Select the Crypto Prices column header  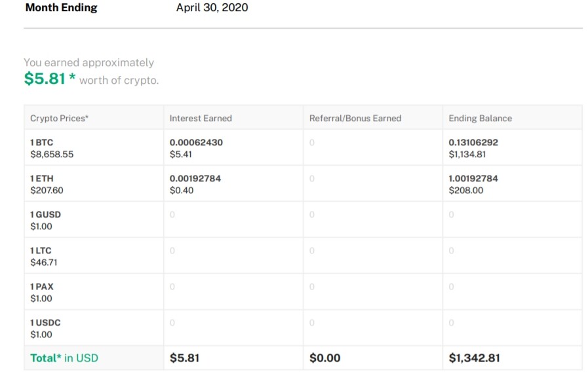tap(59, 119)
